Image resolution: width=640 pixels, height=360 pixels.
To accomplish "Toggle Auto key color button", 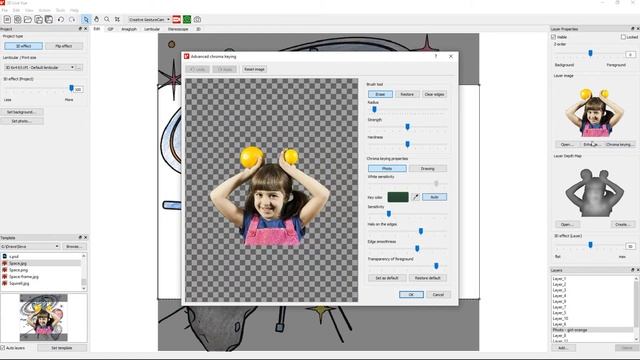I will [434, 197].
